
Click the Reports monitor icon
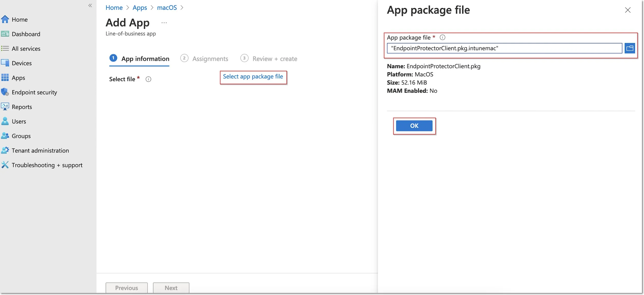click(5, 107)
